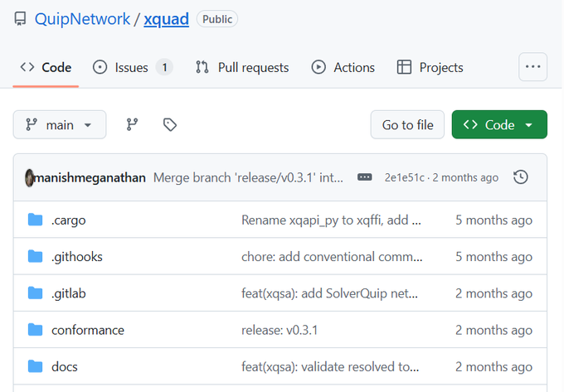This screenshot has height=392, width=564.
Task: Open the release: v0.3.1 commit message
Action: (280, 330)
